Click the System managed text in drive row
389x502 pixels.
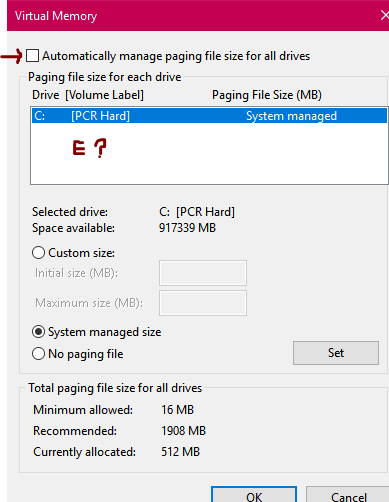(x=291, y=116)
